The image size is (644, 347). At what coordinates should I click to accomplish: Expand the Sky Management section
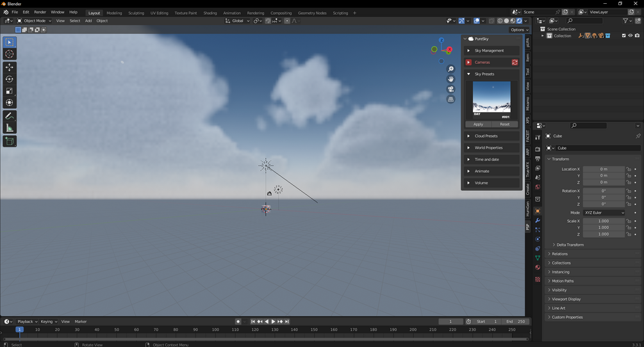pos(491,51)
